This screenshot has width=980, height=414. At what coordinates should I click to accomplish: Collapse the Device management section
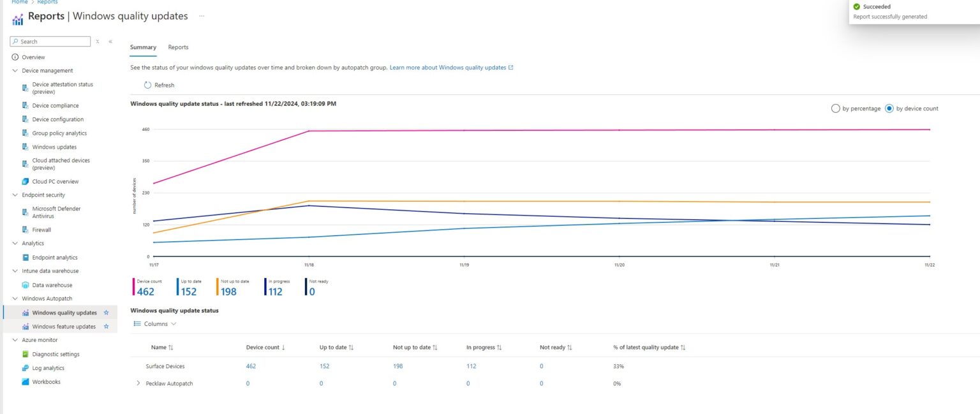coord(15,70)
